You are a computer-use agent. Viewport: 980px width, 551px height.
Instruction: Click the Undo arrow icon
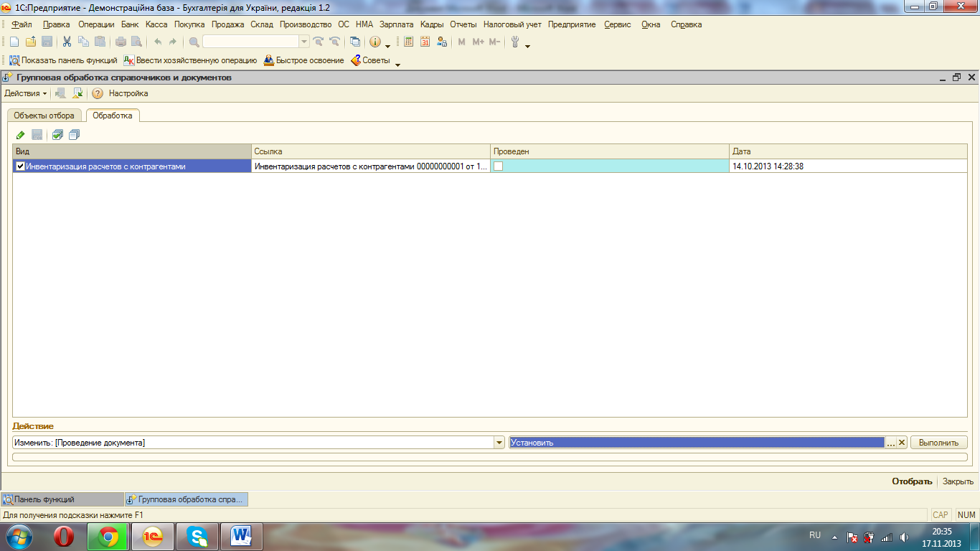[x=158, y=42]
